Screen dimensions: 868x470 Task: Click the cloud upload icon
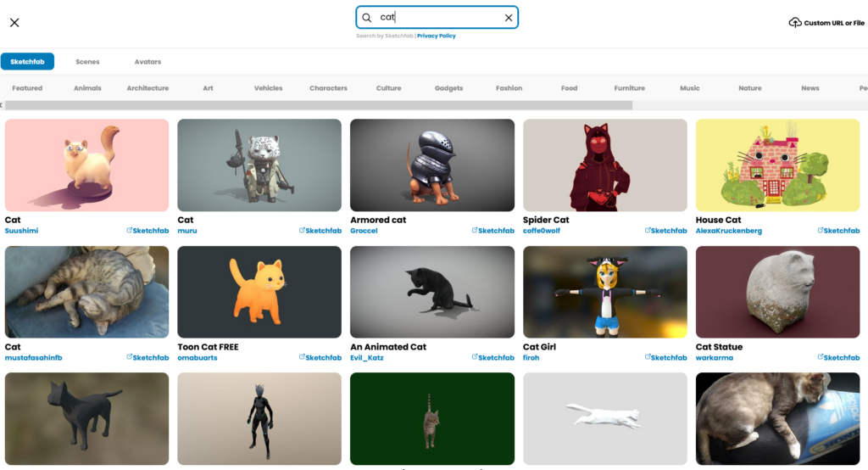click(x=795, y=23)
